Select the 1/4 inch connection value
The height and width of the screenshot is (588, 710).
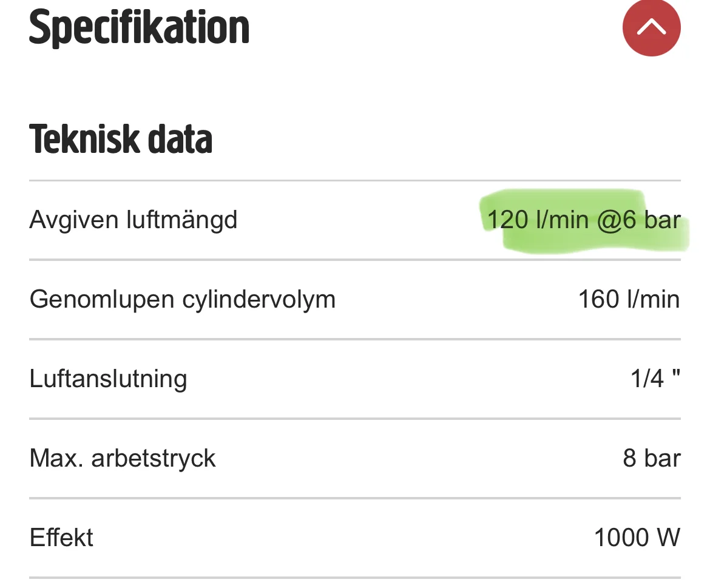[x=655, y=379]
